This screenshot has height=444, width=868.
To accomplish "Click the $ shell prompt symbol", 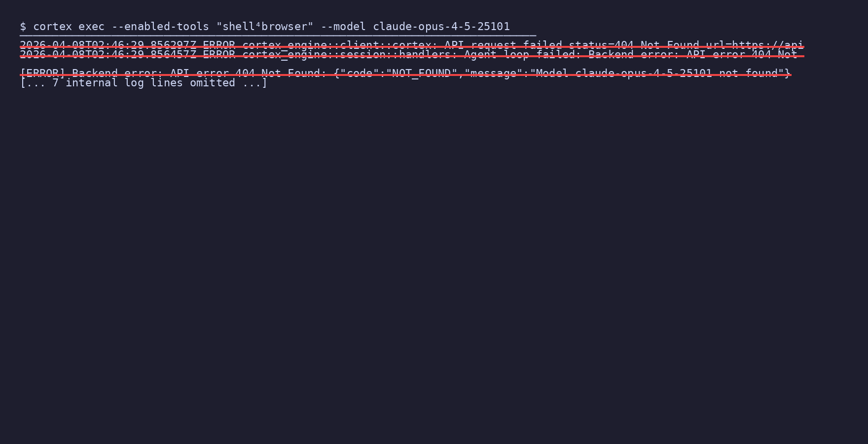I will 23,27.
